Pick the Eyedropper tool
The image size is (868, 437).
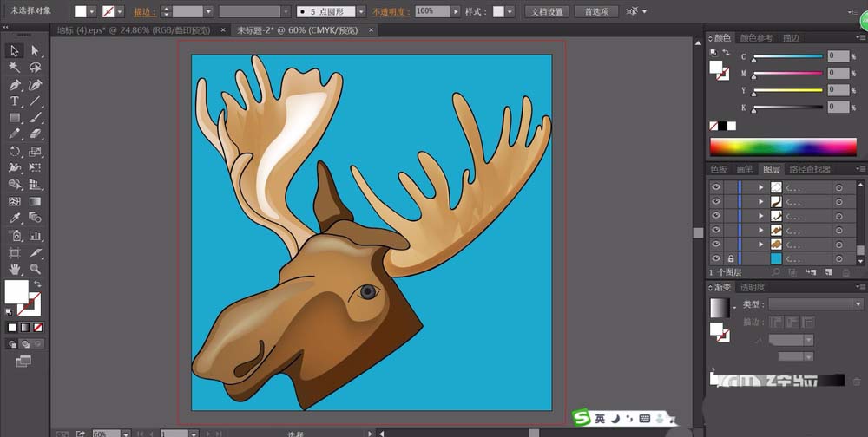coord(15,218)
